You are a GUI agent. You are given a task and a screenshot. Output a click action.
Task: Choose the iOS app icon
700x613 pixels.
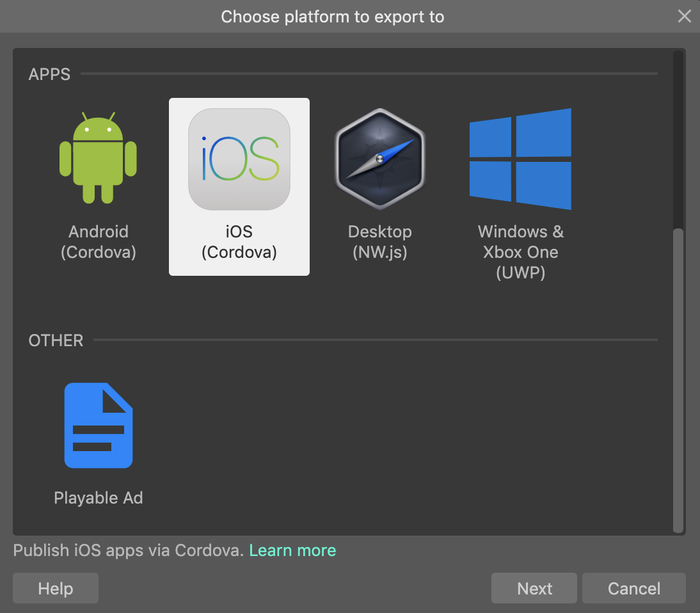(239, 159)
